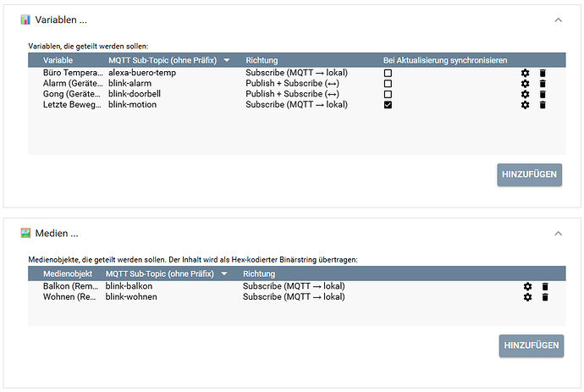584x392 pixels.
Task: Delete the blink-doorbell variable row
Action: (x=543, y=94)
